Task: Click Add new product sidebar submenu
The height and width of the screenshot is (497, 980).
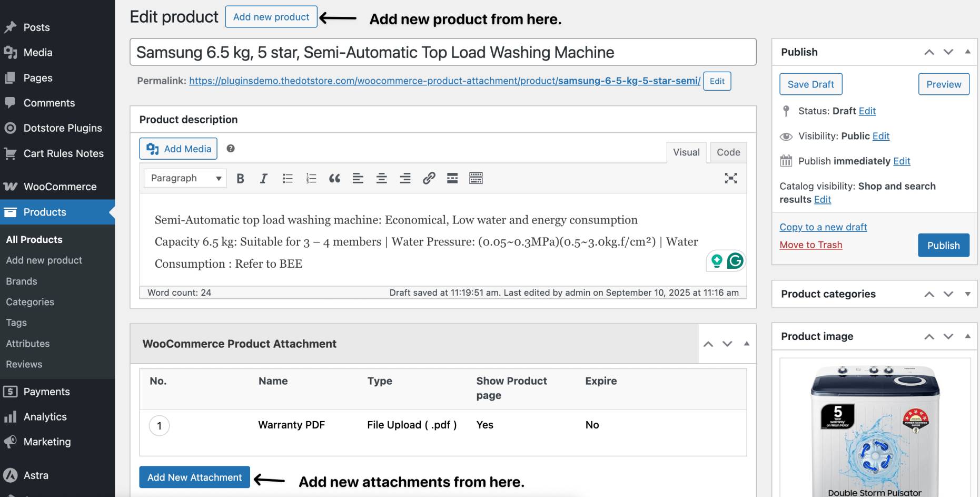Action: 44,260
